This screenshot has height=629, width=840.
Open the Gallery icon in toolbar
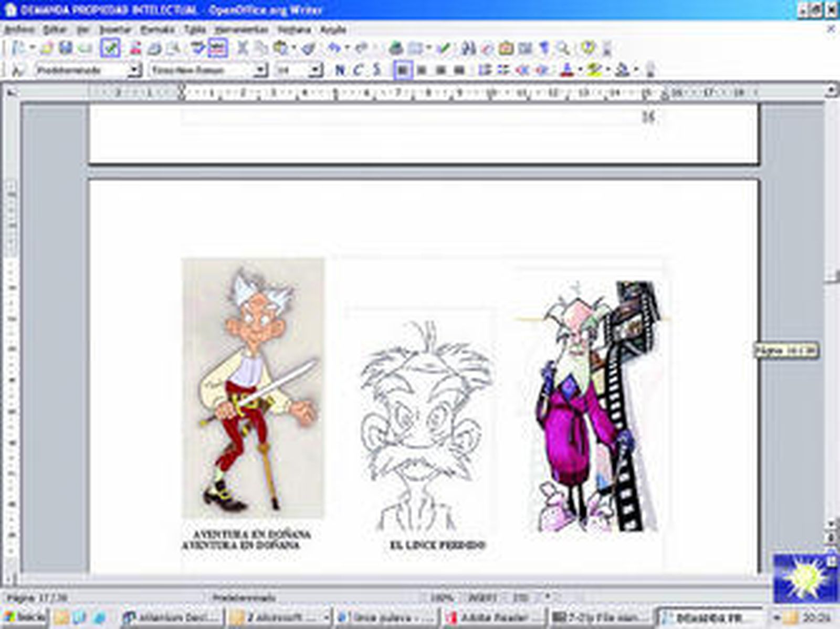(506, 48)
